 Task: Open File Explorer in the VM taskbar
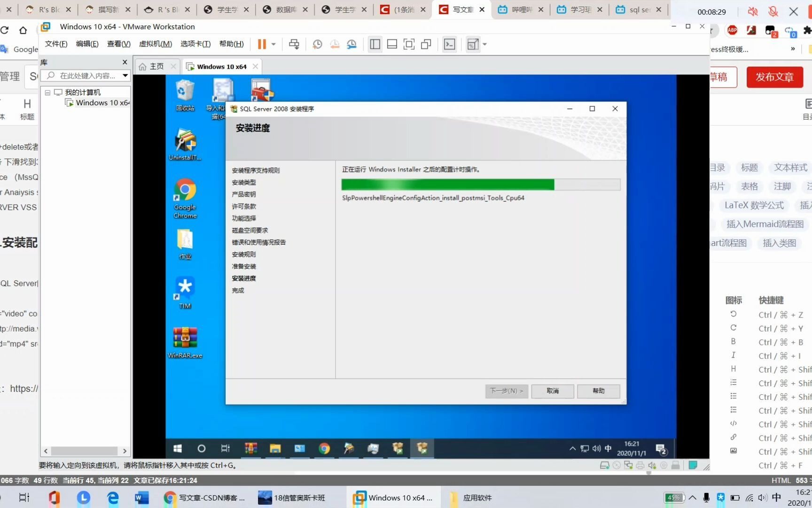pyautogui.click(x=275, y=449)
